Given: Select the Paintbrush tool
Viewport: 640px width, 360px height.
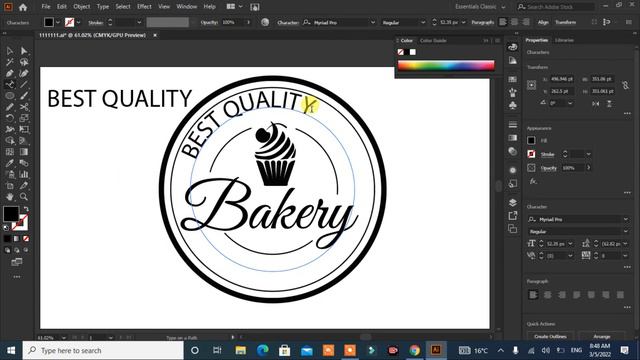Looking at the screenshot, I should click(24, 96).
